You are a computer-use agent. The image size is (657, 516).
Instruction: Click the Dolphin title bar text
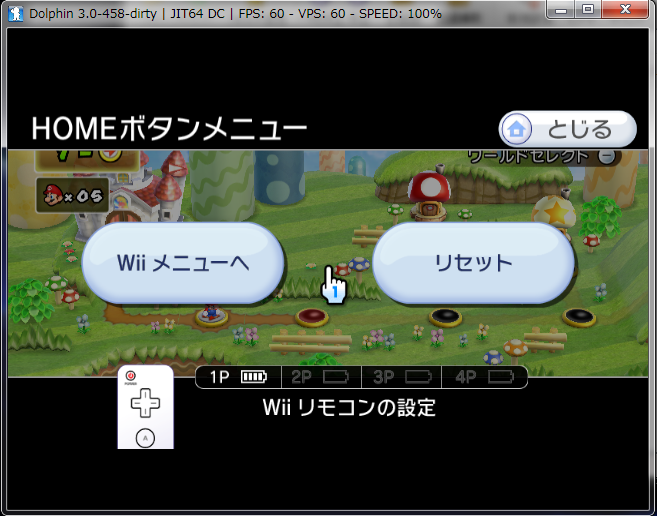[235, 14]
